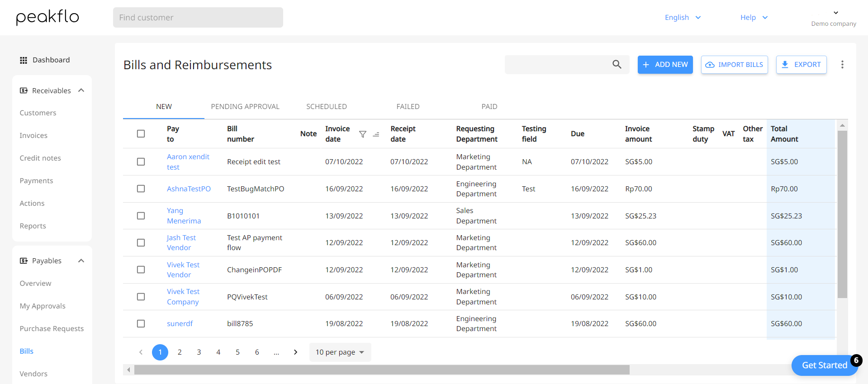Click the Dashboard grid icon
868x384 pixels.
tap(24, 60)
